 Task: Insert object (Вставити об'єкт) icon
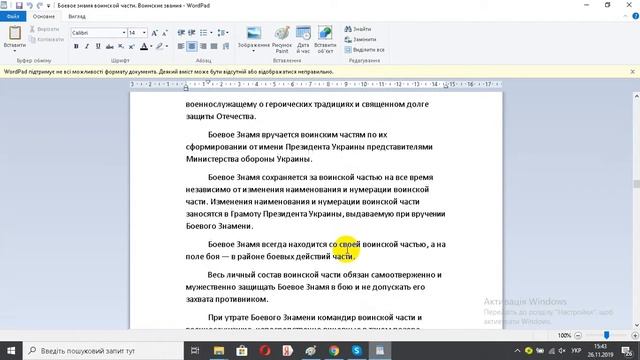[x=325, y=33]
